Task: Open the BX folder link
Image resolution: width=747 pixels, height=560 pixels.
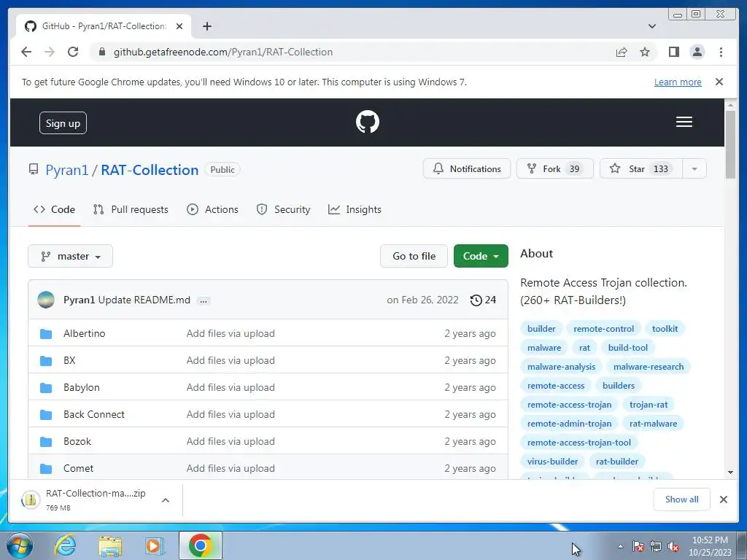Action: (x=69, y=360)
